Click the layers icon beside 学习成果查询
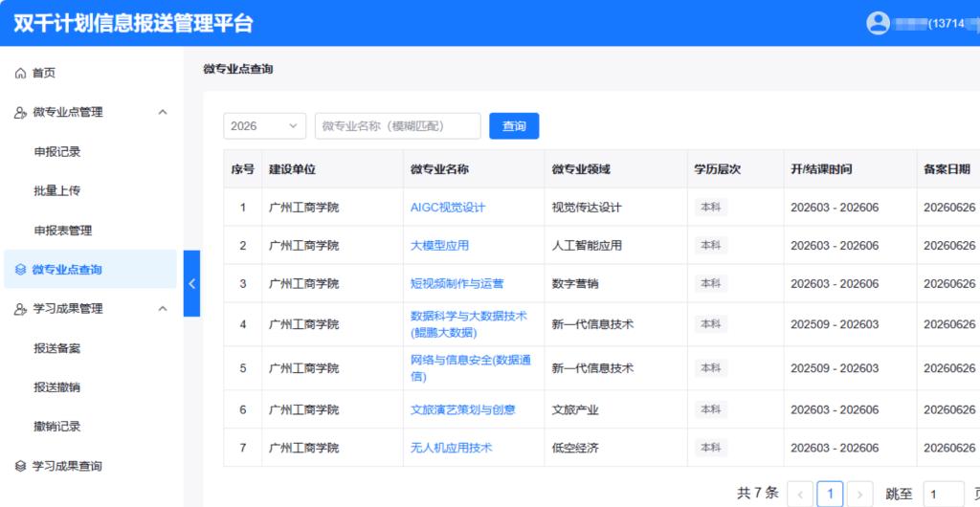 pos(20,467)
